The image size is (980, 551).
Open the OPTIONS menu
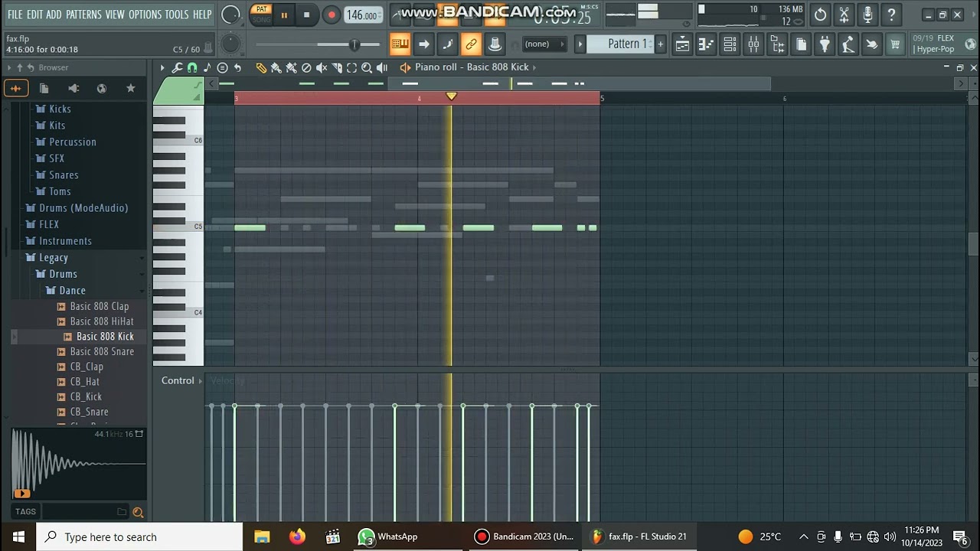click(x=145, y=15)
